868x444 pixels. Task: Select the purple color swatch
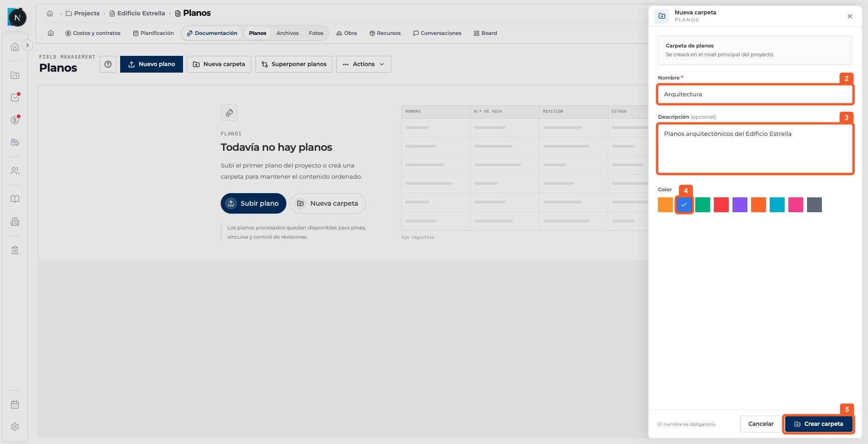pyautogui.click(x=740, y=205)
